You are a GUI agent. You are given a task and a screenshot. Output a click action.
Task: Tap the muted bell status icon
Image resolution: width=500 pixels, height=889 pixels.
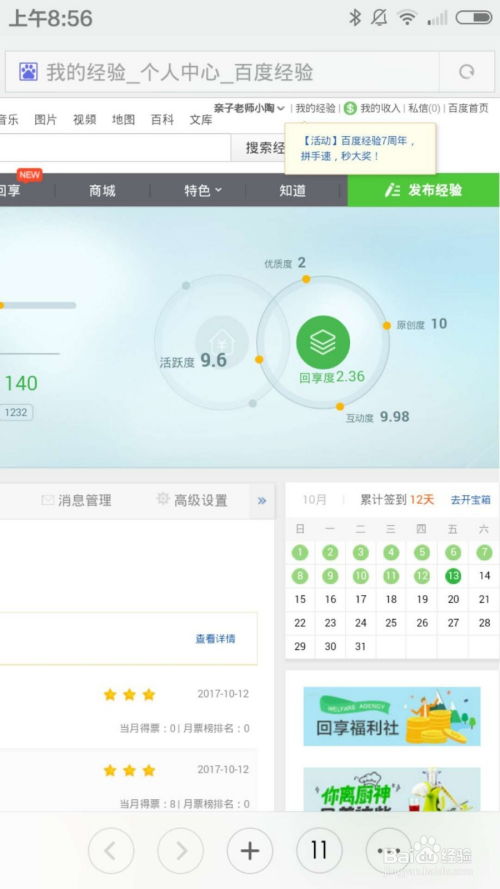[379, 18]
